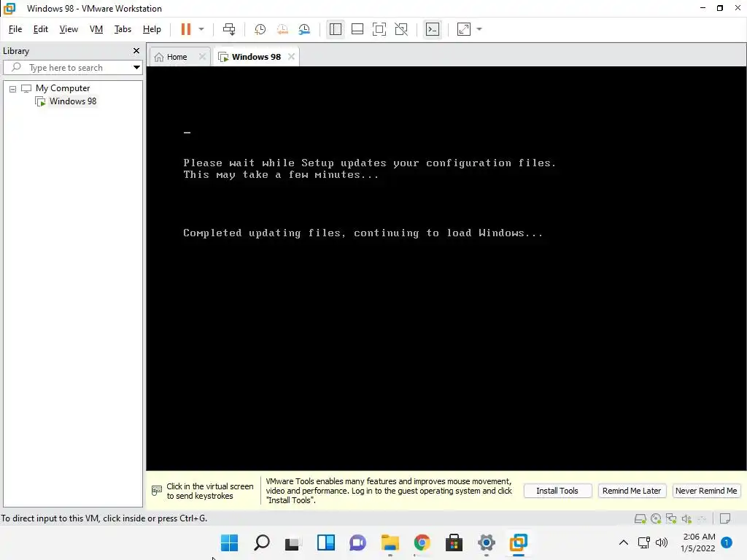Image resolution: width=747 pixels, height=560 pixels.
Task: Click Remind Me Later button
Action: (x=632, y=491)
